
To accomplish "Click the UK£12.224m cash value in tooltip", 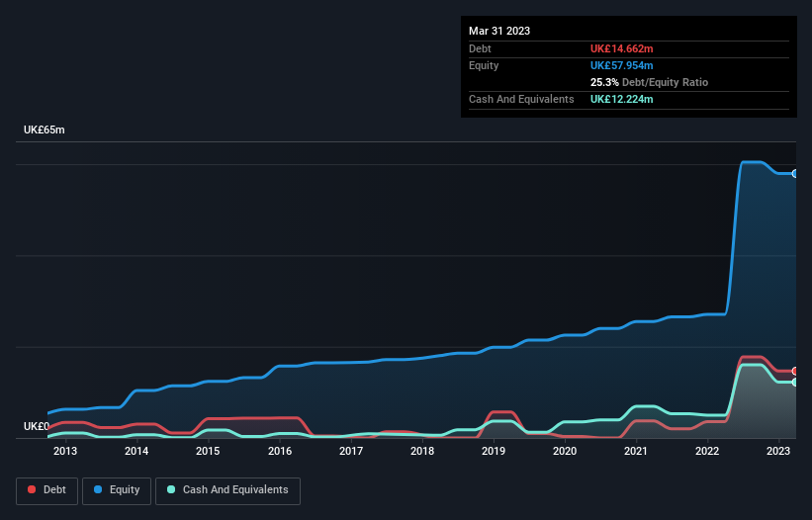I will (x=622, y=99).
